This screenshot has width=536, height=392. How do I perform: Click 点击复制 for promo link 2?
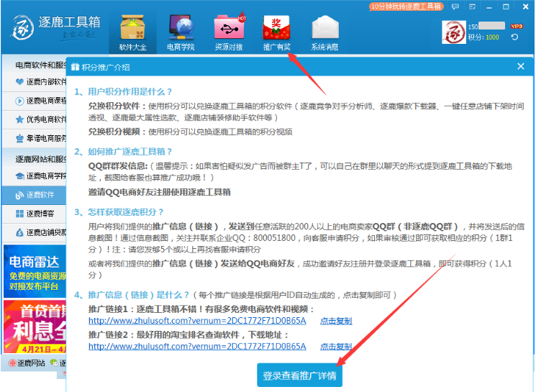pyautogui.click(x=336, y=347)
